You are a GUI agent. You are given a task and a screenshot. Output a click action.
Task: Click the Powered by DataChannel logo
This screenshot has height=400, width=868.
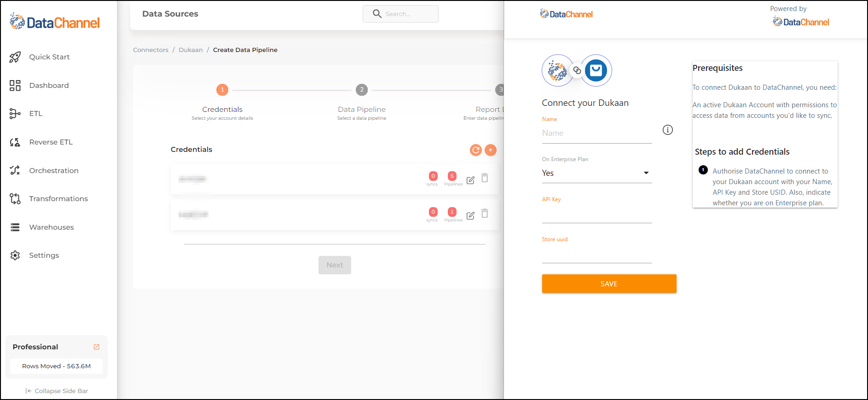(x=801, y=22)
